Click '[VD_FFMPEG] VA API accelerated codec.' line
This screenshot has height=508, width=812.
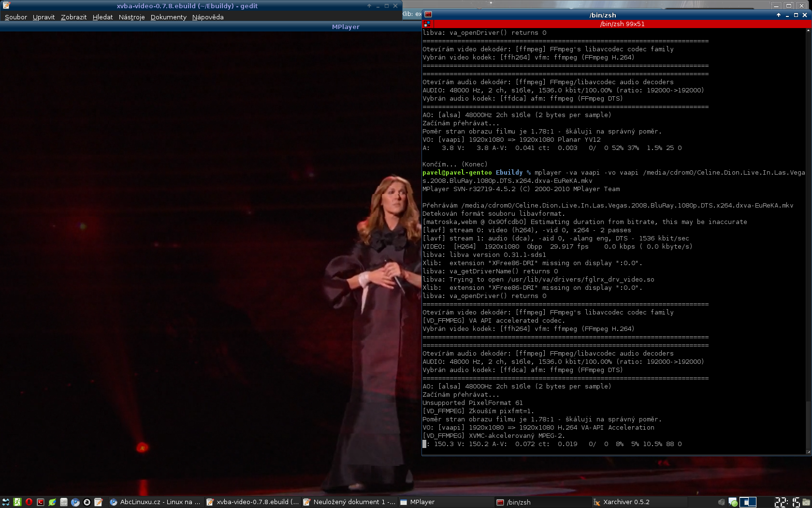[494, 320]
